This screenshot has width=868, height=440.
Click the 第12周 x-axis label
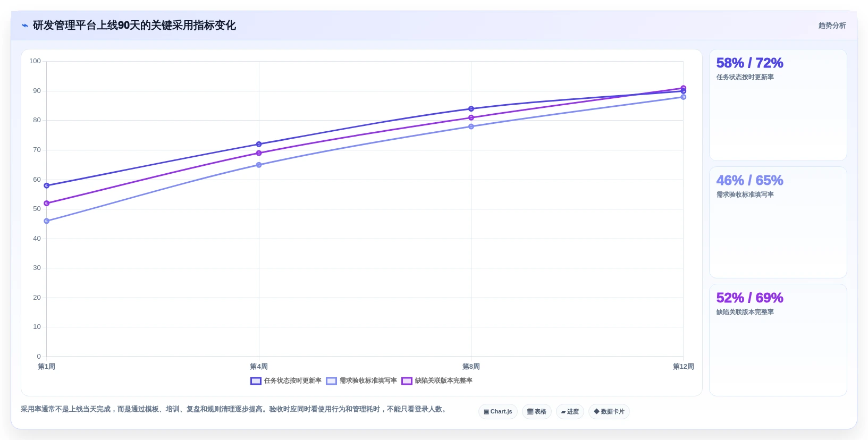click(x=683, y=367)
